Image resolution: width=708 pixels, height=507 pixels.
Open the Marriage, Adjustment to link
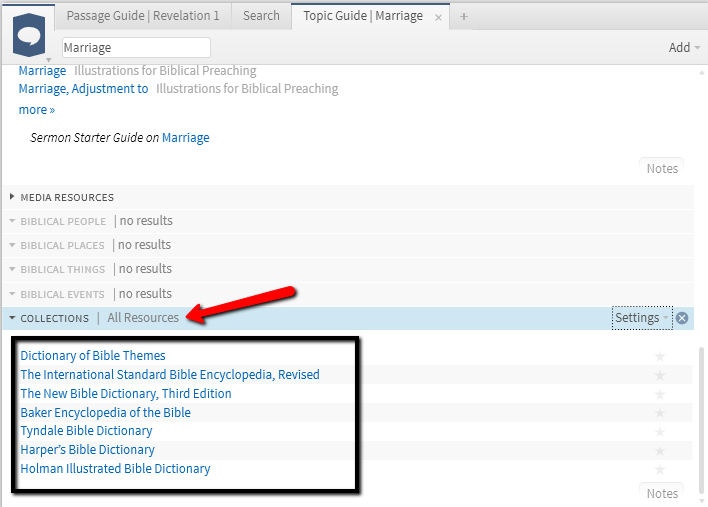(x=83, y=89)
